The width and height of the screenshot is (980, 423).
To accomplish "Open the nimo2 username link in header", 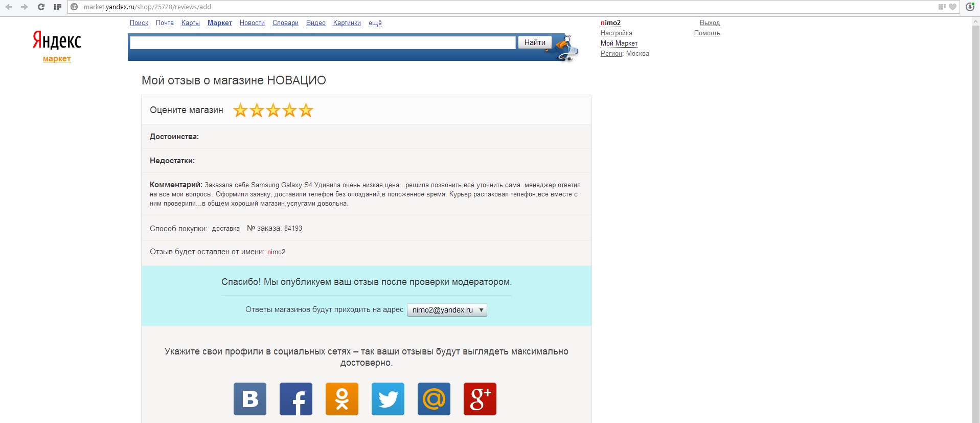I will pos(610,23).
